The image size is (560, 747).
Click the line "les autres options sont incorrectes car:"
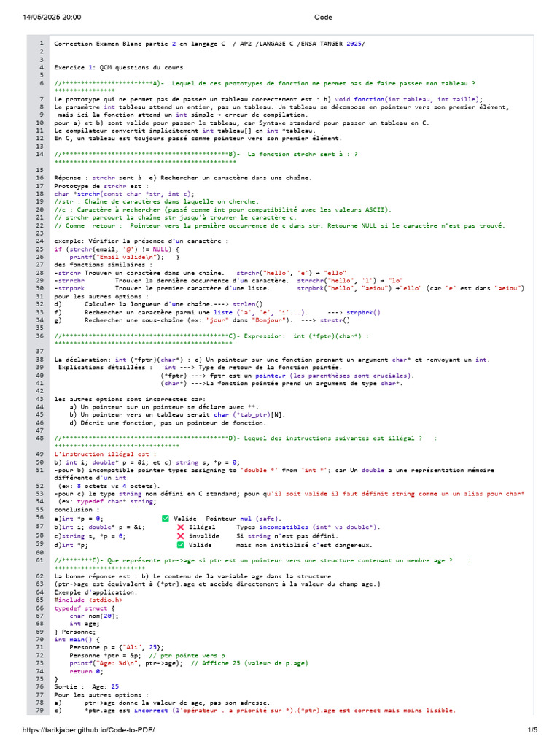pyautogui.click(x=130, y=399)
